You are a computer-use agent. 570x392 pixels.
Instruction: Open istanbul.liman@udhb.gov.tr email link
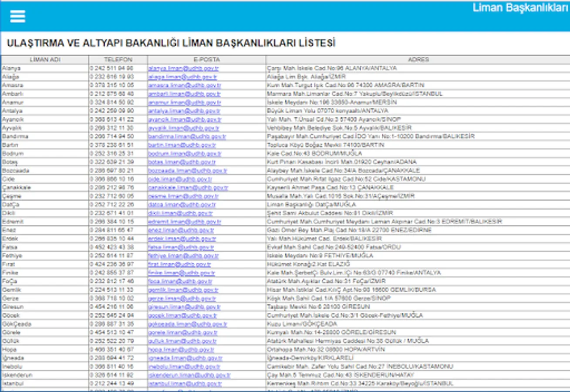[x=185, y=383]
